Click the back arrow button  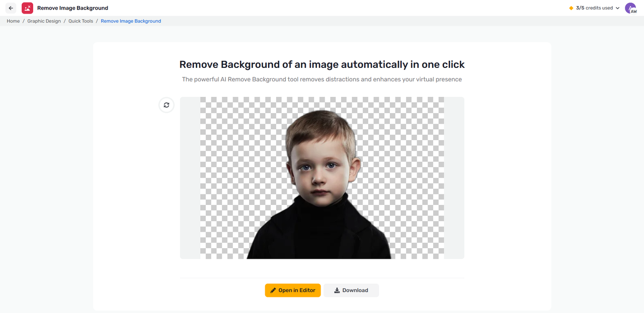click(11, 8)
